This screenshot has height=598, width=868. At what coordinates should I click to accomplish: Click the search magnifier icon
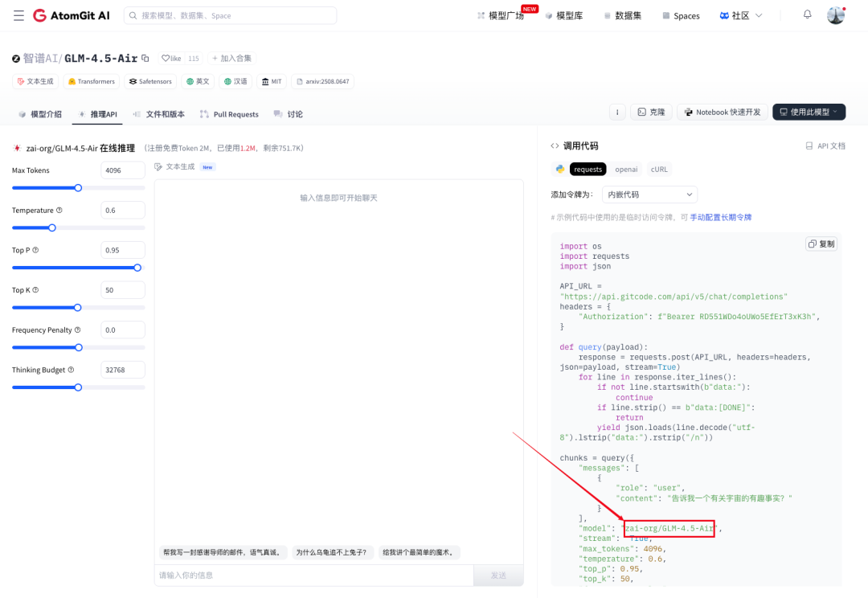(x=133, y=15)
